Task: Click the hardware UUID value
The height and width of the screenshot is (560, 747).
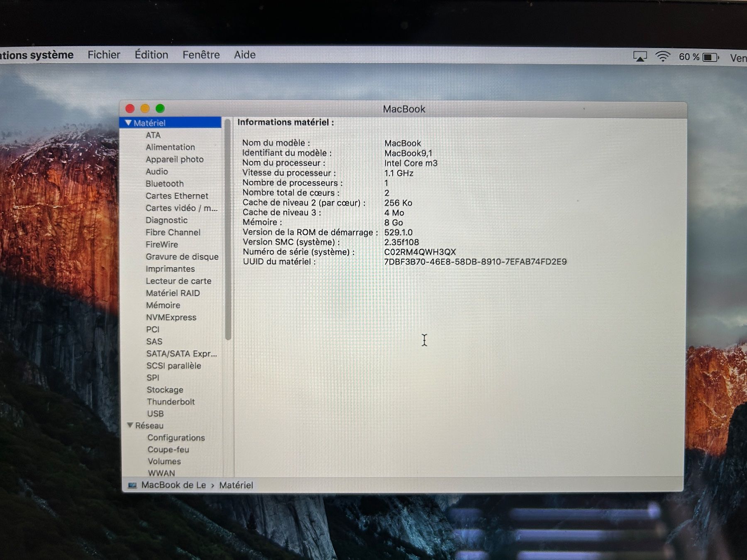Action: pyautogui.click(x=475, y=262)
